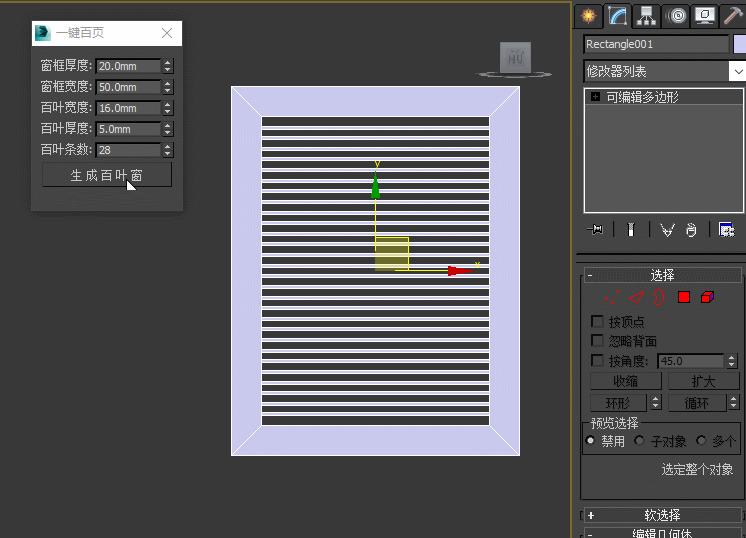
Task: Open the Motion panel tab
Action: 676,16
